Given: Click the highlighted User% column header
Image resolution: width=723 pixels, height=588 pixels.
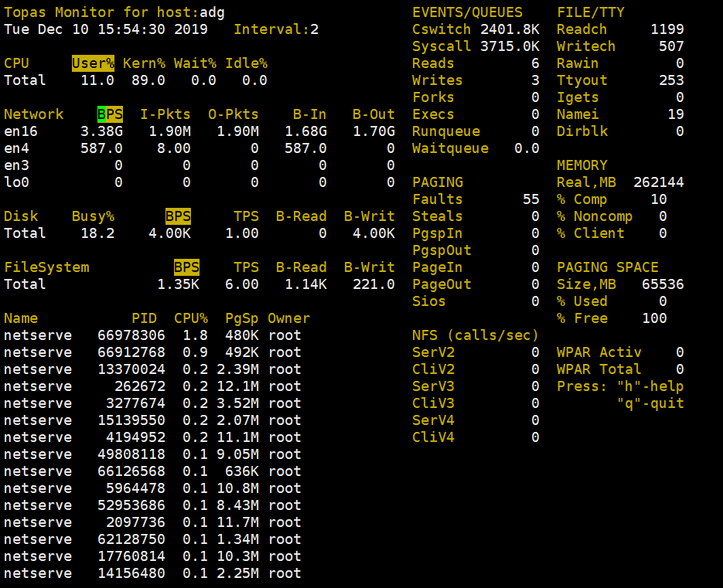Looking at the screenshot, I should (93, 63).
